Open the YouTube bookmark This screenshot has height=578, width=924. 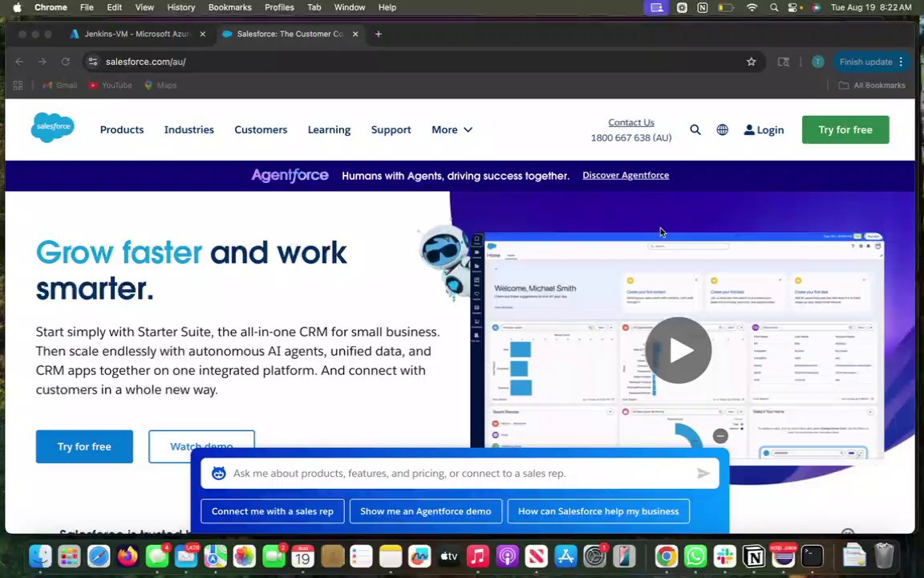tap(110, 86)
